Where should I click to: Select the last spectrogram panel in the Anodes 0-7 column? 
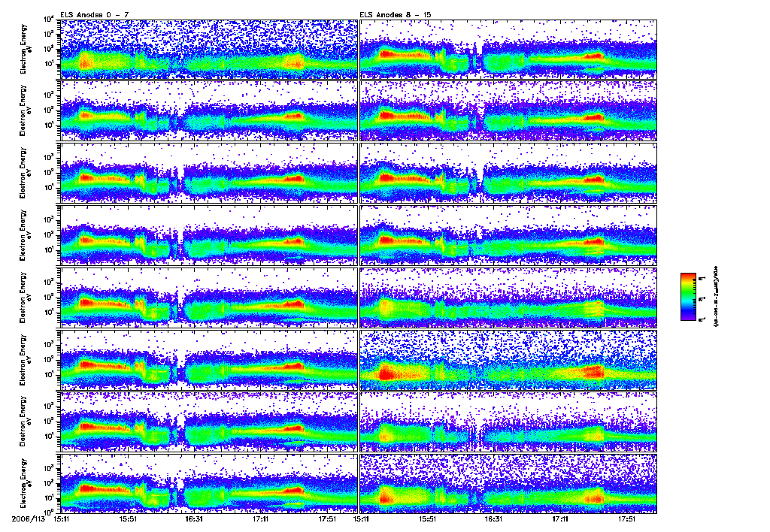209,483
